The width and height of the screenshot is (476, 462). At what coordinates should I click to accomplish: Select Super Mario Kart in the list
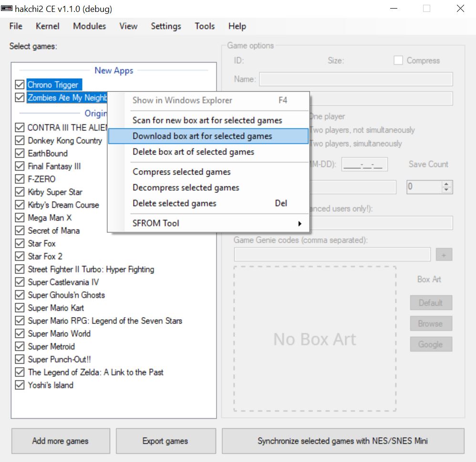pyautogui.click(x=56, y=308)
